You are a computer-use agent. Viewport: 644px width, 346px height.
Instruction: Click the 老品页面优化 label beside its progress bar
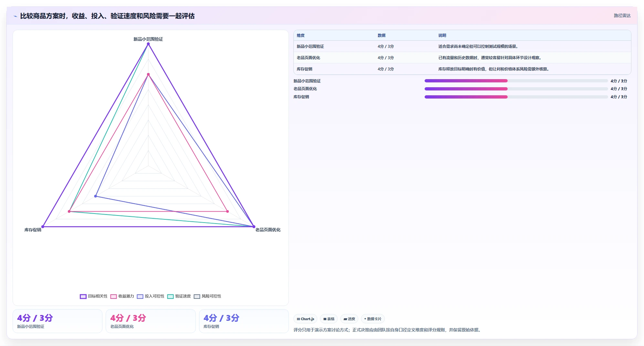305,89
